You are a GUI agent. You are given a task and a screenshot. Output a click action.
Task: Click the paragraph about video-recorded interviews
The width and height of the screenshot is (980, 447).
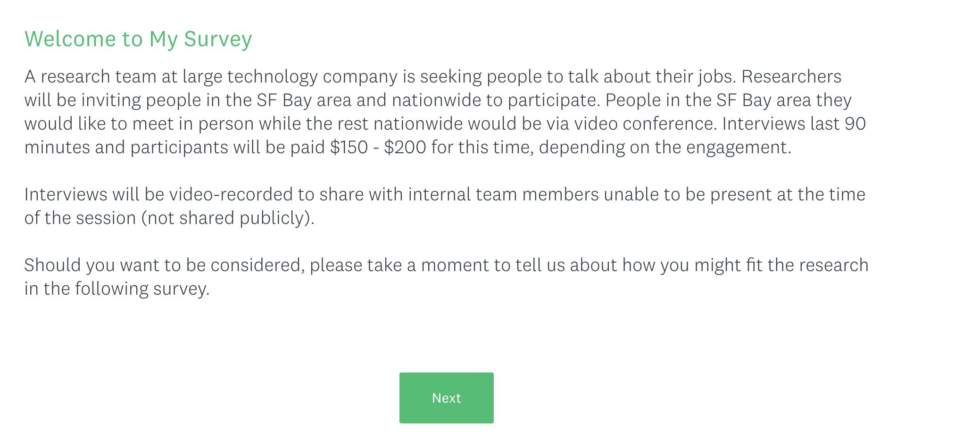coord(445,206)
